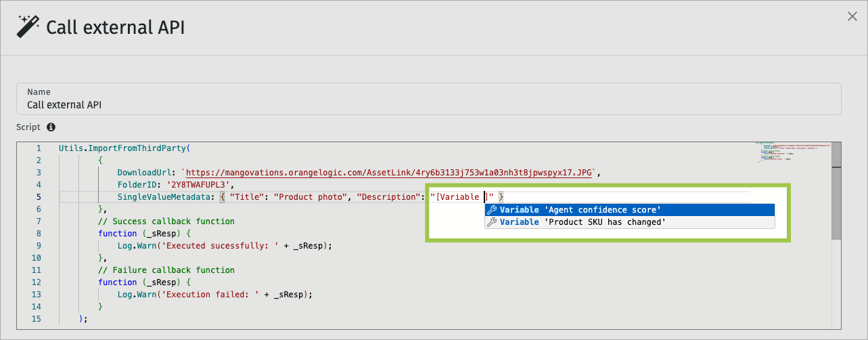The height and width of the screenshot is (340, 868).
Task: Click line number 1 in the gutter
Action: pos(39,148)
